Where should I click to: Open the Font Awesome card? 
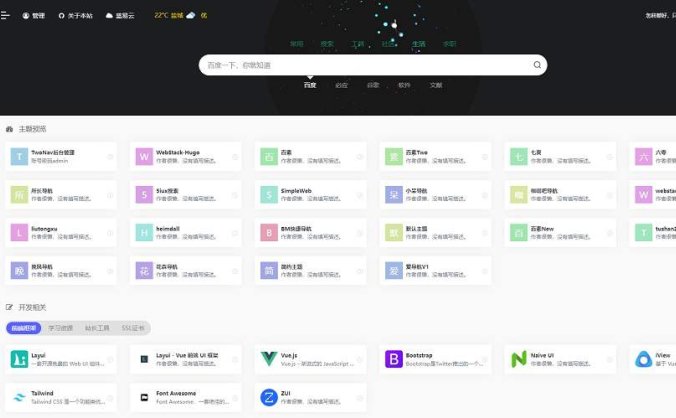click(185, 397)
